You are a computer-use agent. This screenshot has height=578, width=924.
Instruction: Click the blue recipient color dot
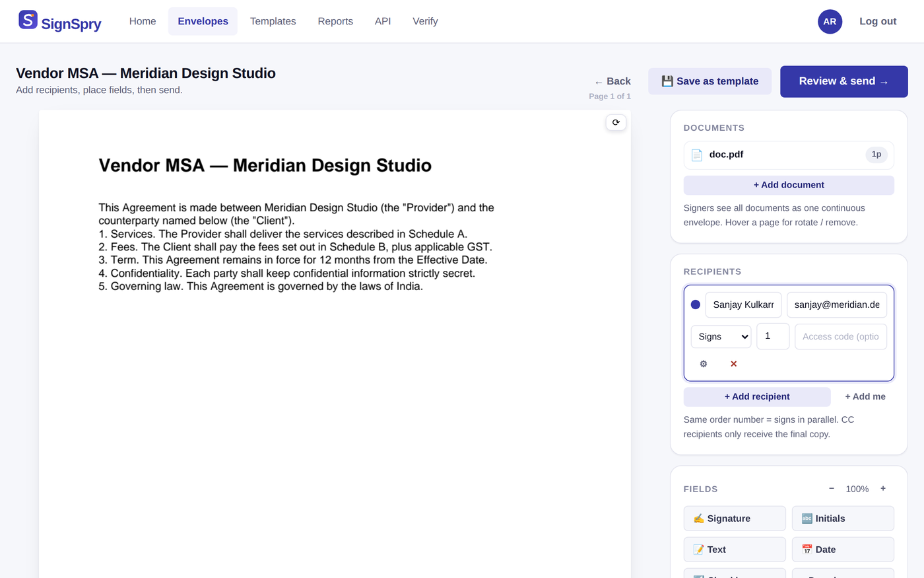pyautogui.click(x=695, y=305)
